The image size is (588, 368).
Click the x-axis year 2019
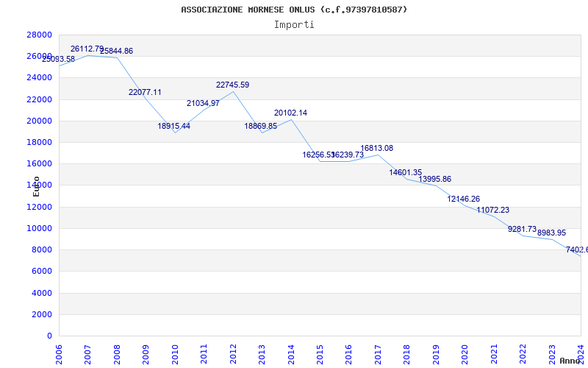(436, 354)
